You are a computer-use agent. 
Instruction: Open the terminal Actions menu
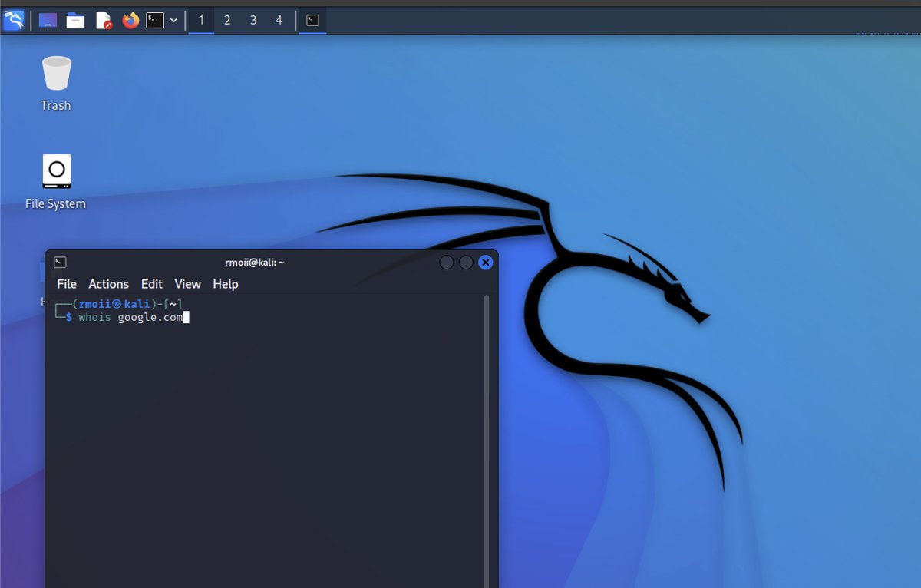[108, 284]
